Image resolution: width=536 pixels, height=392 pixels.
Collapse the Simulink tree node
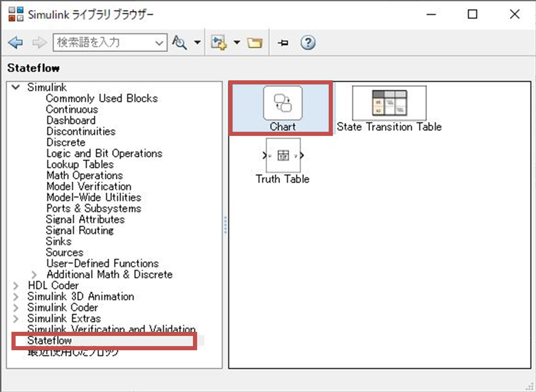point(16,87)
